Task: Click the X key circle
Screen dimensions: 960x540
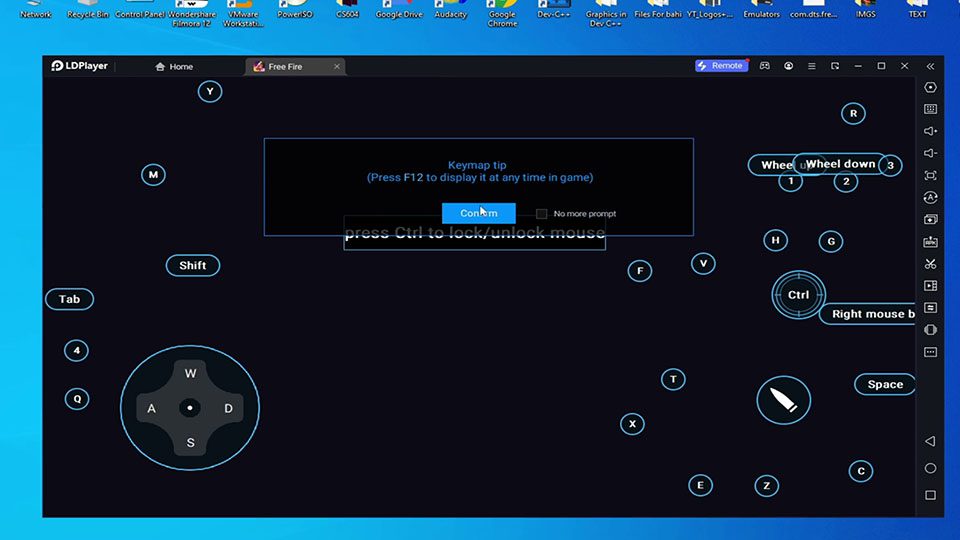Action: [x=632, y=424]
